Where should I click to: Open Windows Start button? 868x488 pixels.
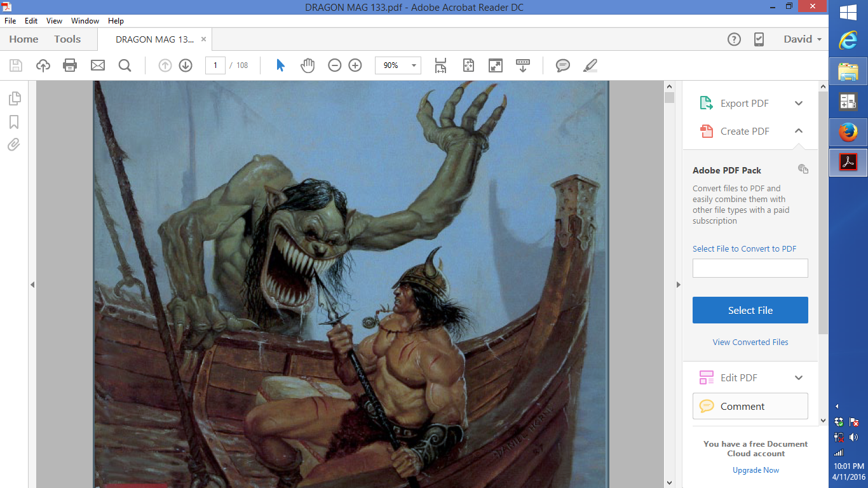(x=848, y=13)
